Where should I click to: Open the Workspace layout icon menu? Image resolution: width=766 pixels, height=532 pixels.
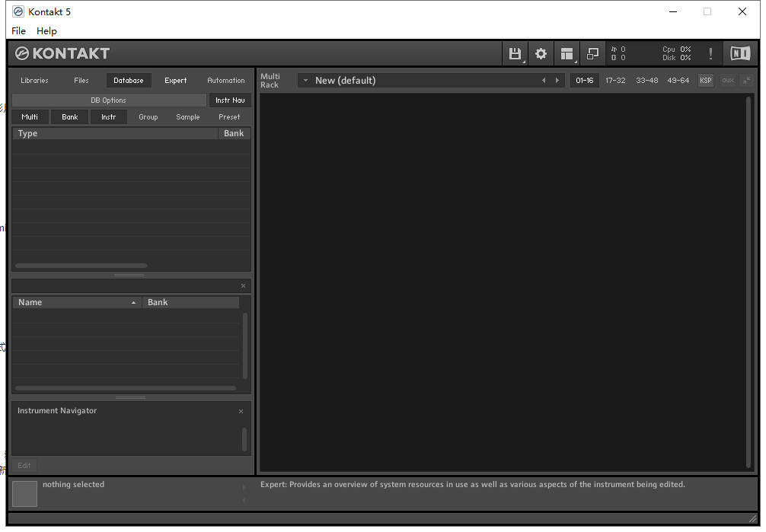567,54
